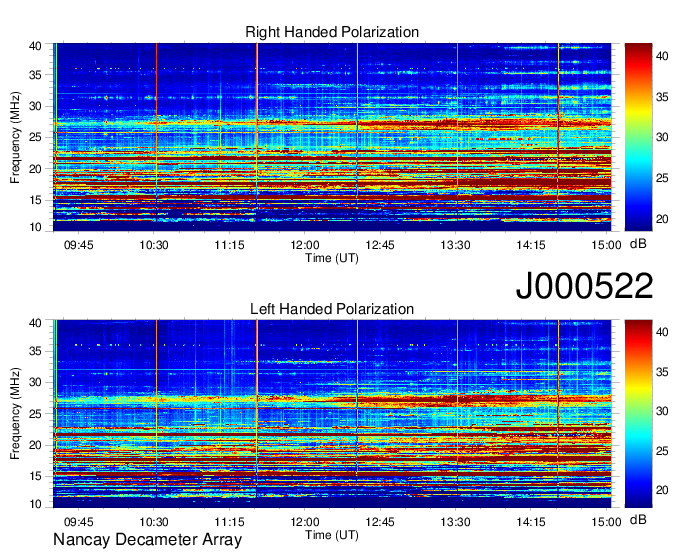The width and height of the screenshot is (680, 552).
Task: Click the dB label under the lower color bar
Action: pyautogui.click(x=638, y=519)
